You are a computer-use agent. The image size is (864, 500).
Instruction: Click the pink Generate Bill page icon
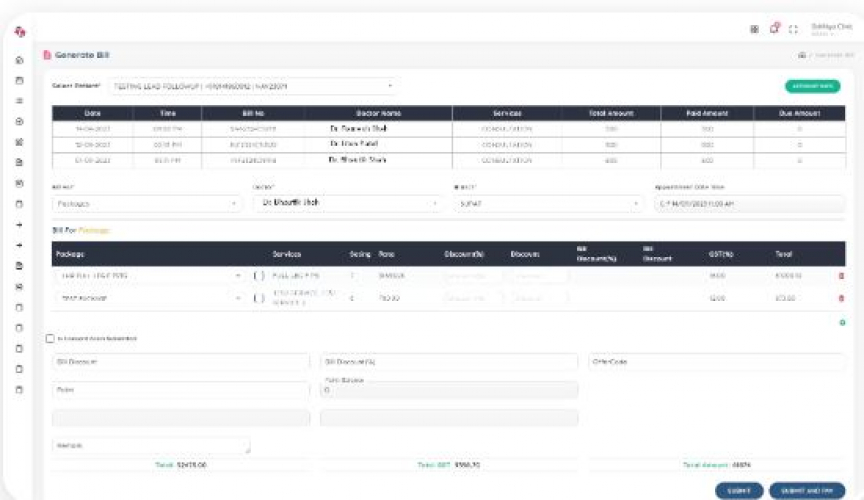[x=47, y=55]
